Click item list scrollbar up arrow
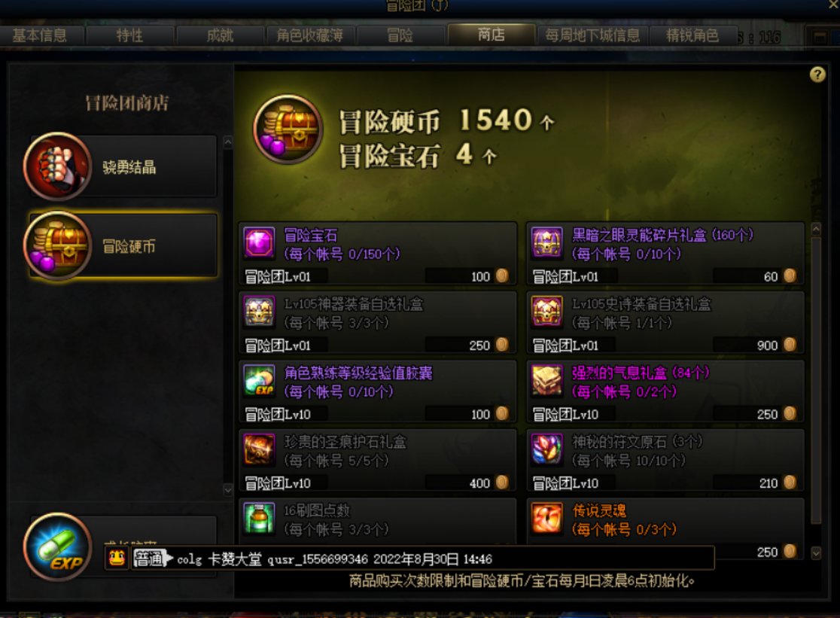The height and width of the screenshot is (618, 840). [x=816, y=229]
